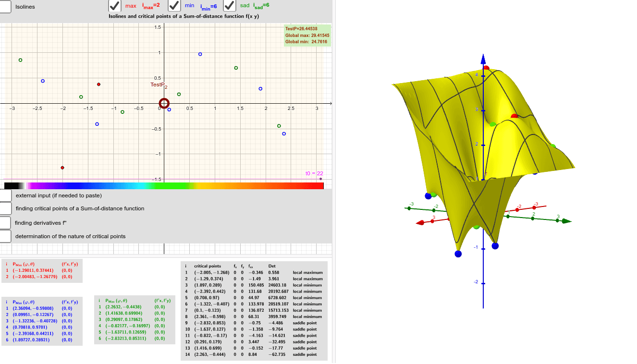Select the red local maximum point near (-1.29, 0.37)
Viewport: 637px width, 364px height.
click(x=99, y=84)
